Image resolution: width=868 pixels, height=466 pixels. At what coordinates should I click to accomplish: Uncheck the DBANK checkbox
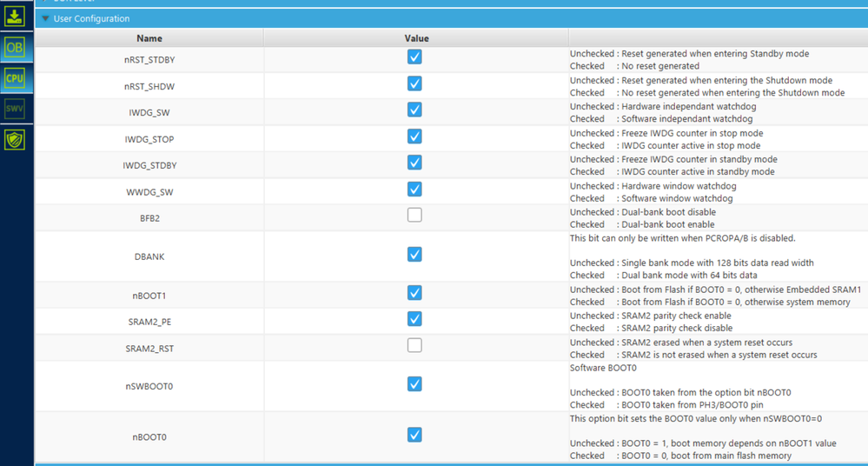pyautogui.click(x=414, y=255)
